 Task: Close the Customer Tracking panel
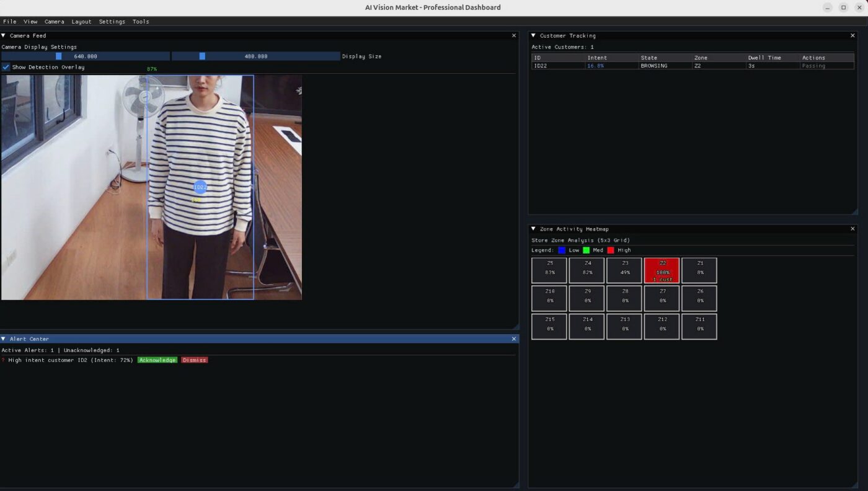pos(852,35)
